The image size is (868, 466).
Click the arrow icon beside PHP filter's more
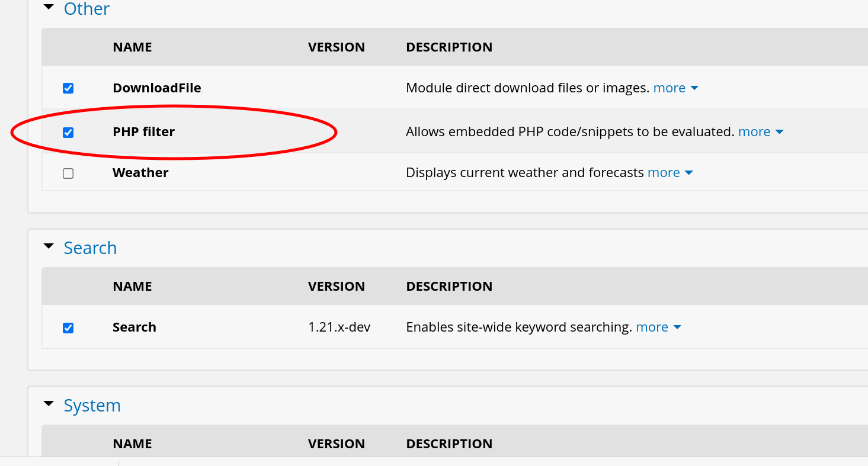click(x=780, y=132)
